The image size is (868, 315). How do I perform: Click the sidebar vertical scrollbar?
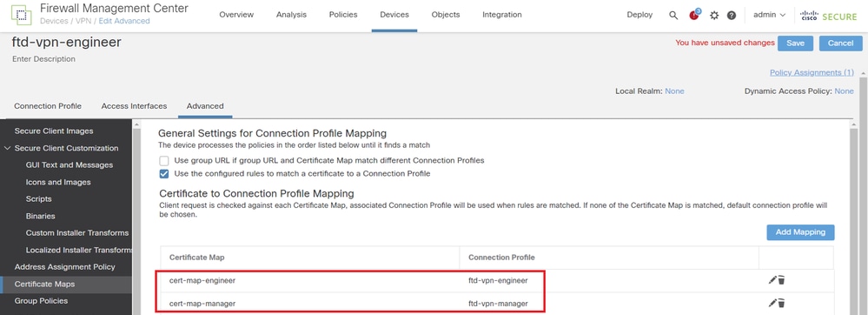136,218
